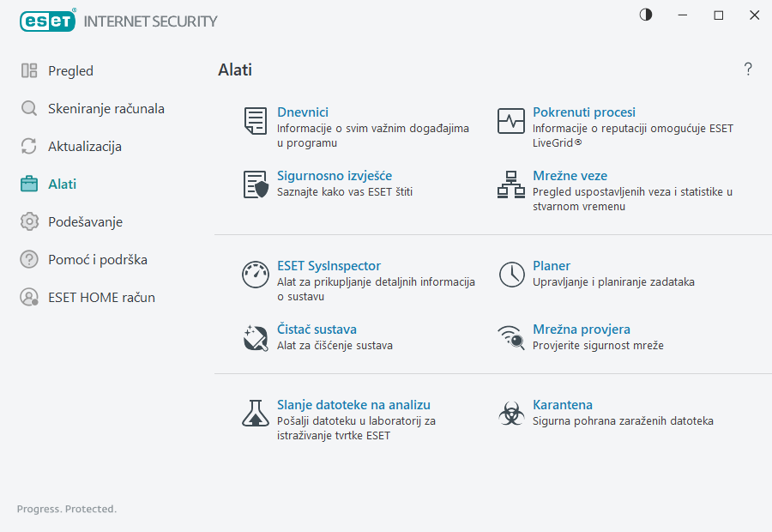Click the Karantena biohazard icon

pos(511,414)
